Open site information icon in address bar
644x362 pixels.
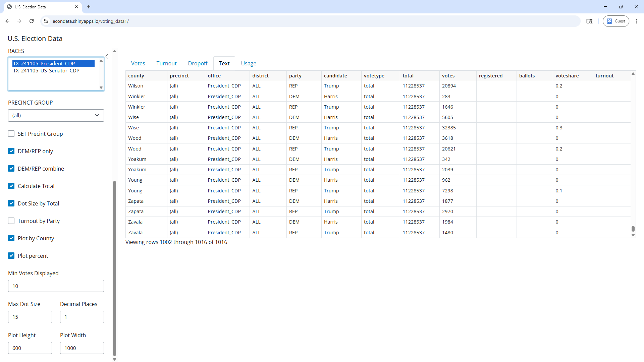pyautogui.click(x=46, y=21)
